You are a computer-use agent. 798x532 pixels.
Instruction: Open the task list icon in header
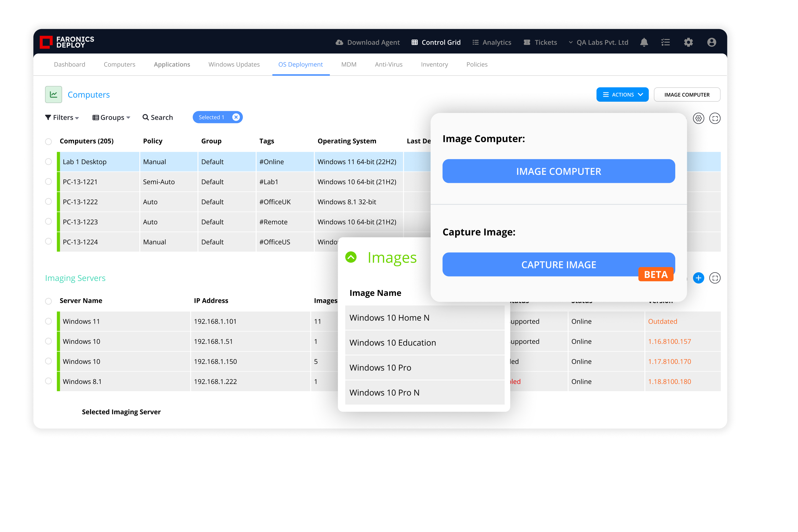click(665, 42)
